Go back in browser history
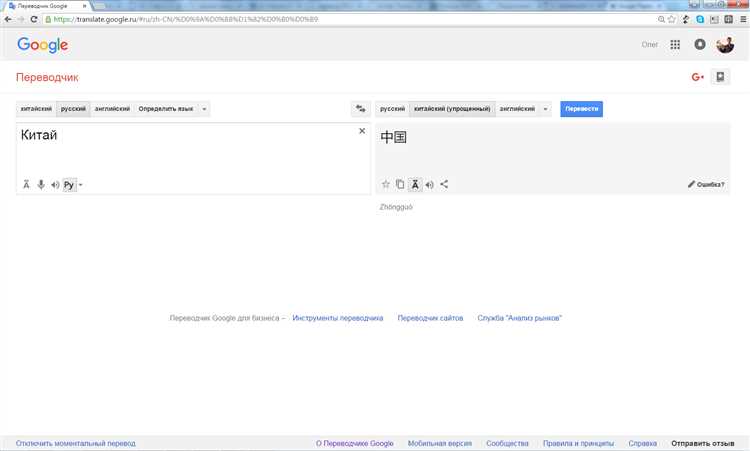This screenshot has width=750, height=451. (8, 19)
